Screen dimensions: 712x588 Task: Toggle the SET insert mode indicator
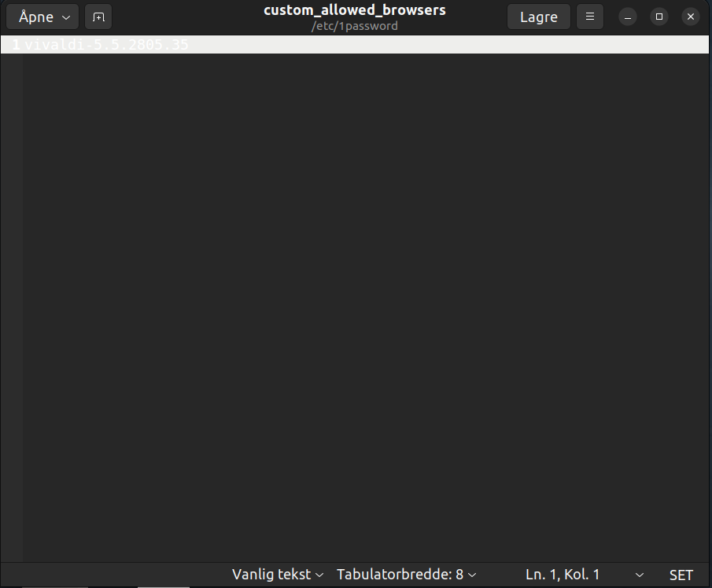coord(681,575)
